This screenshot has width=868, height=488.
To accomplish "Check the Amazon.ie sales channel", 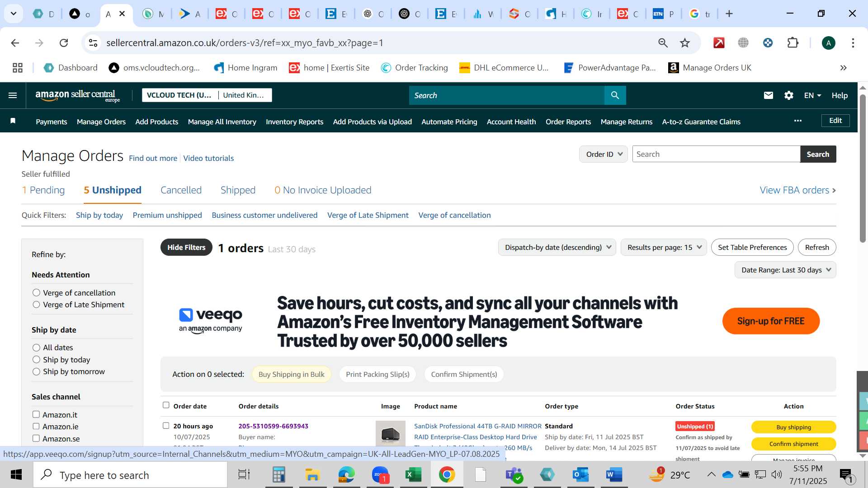I will coord(36,426).
